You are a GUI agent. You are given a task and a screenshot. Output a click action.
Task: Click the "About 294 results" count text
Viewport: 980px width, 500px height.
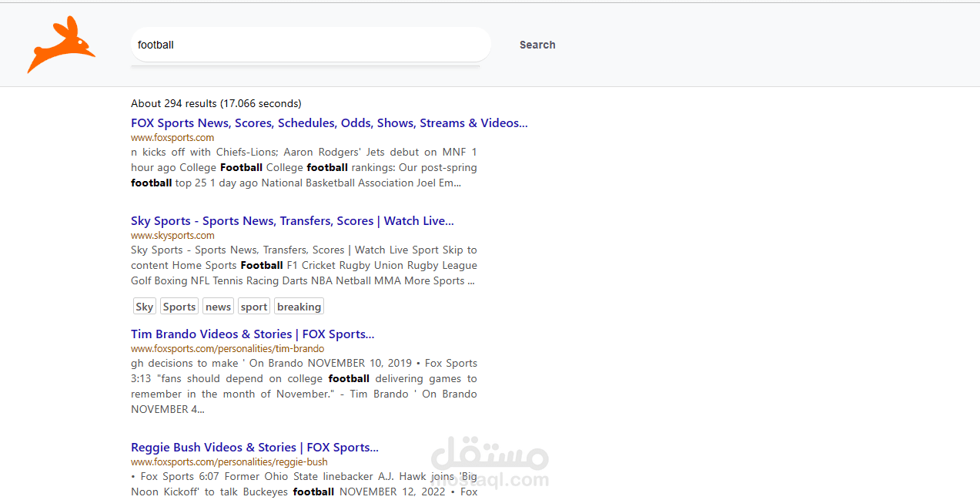(x=216, y=103)
